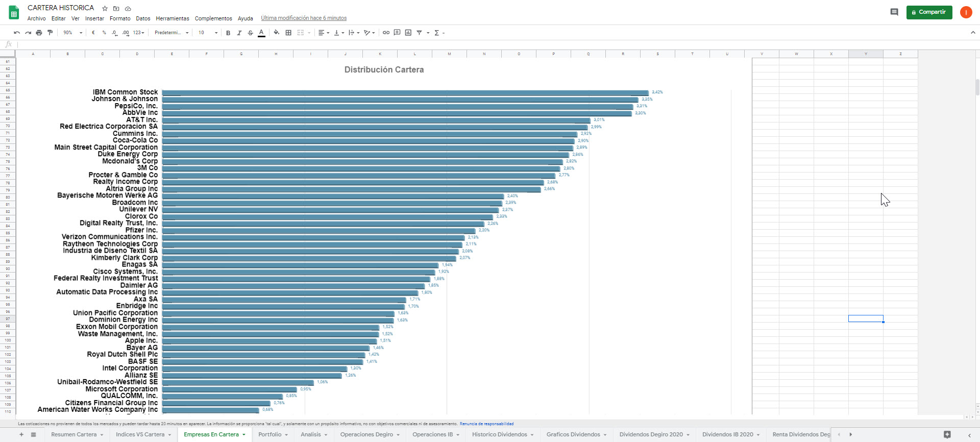
Task: Open the Complementos menu
Action: (213, 18)
